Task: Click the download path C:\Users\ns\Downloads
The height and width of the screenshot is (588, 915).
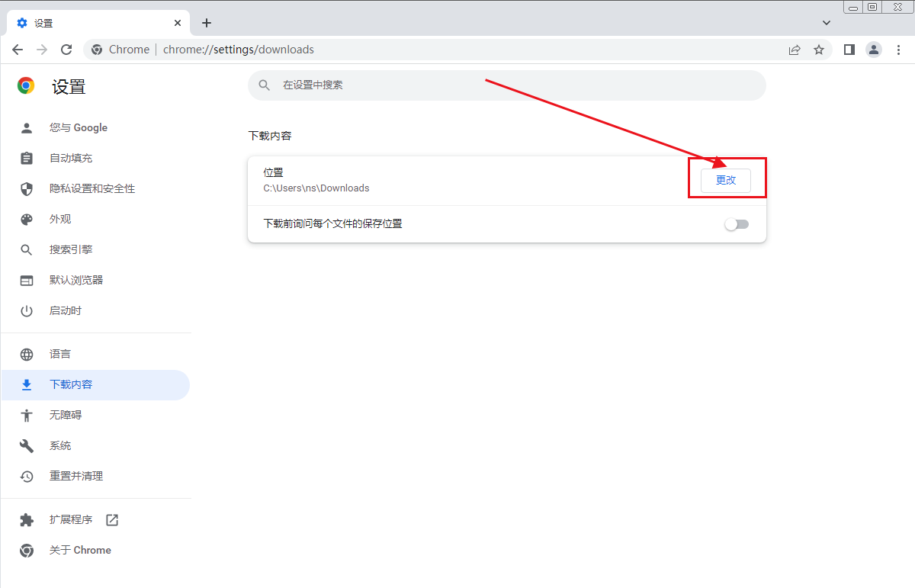Action: pos(316,188)
